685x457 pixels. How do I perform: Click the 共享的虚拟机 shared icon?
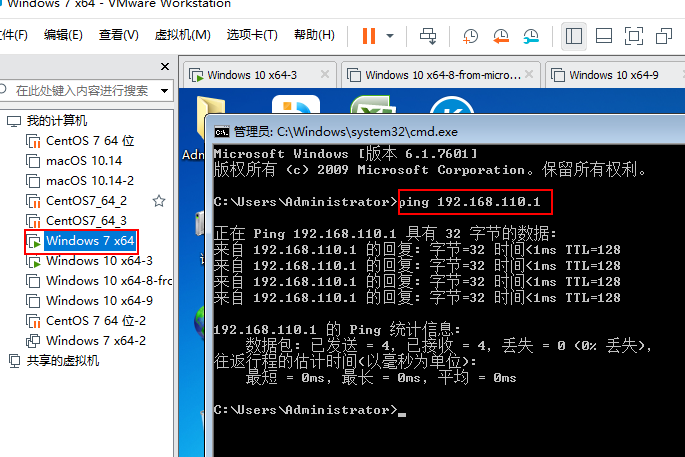15,361
